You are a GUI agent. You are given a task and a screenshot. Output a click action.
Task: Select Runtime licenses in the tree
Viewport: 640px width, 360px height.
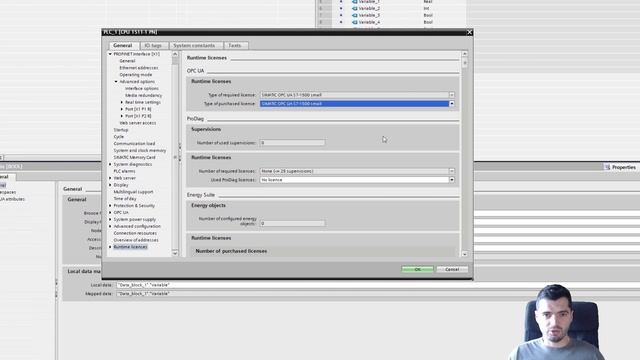(x=130, y=247)
